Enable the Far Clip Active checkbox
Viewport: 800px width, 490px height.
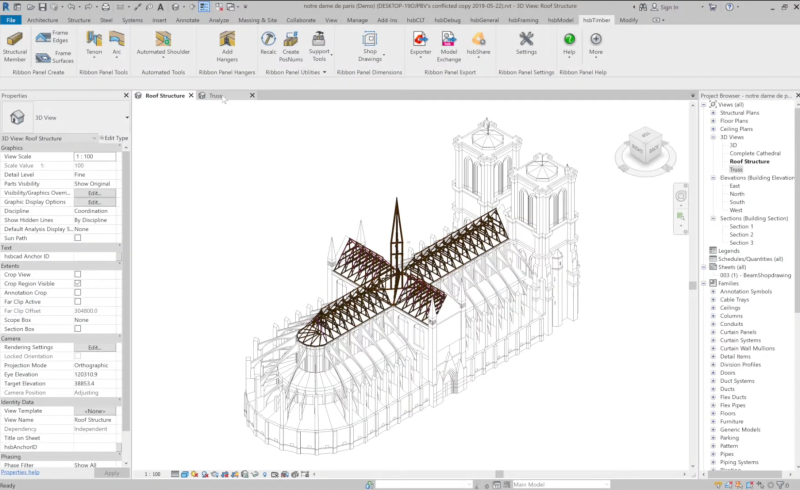(x=78, y=302)
